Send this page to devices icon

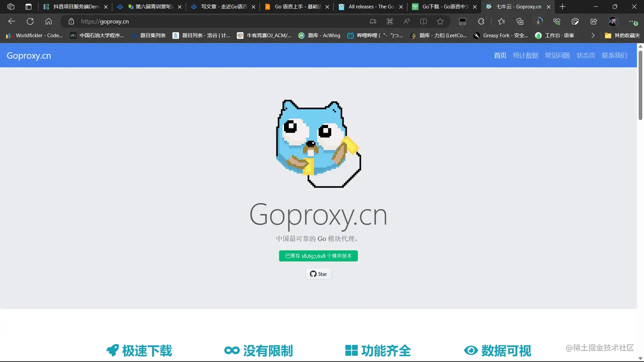coord(373,21)
